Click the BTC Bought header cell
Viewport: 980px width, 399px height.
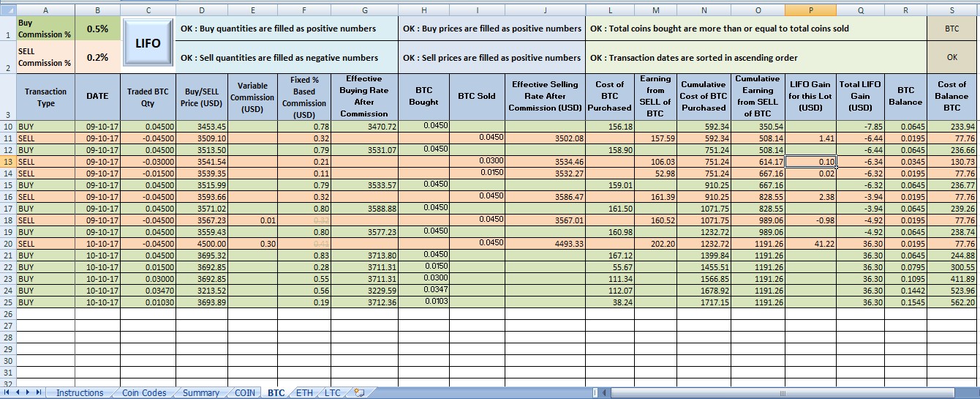423,97
